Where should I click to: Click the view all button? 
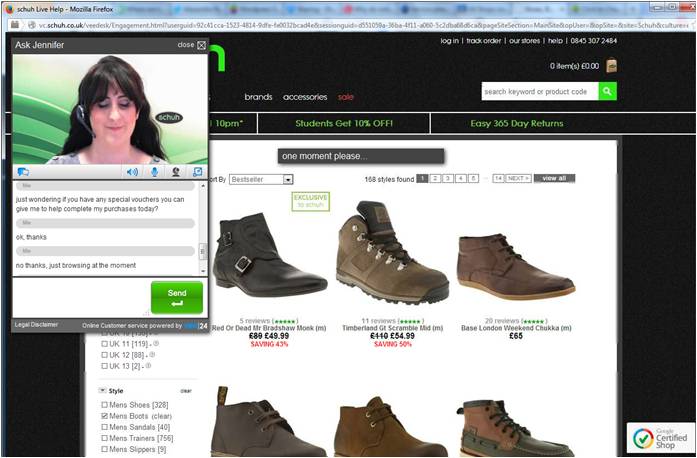[x=554, y=178]
